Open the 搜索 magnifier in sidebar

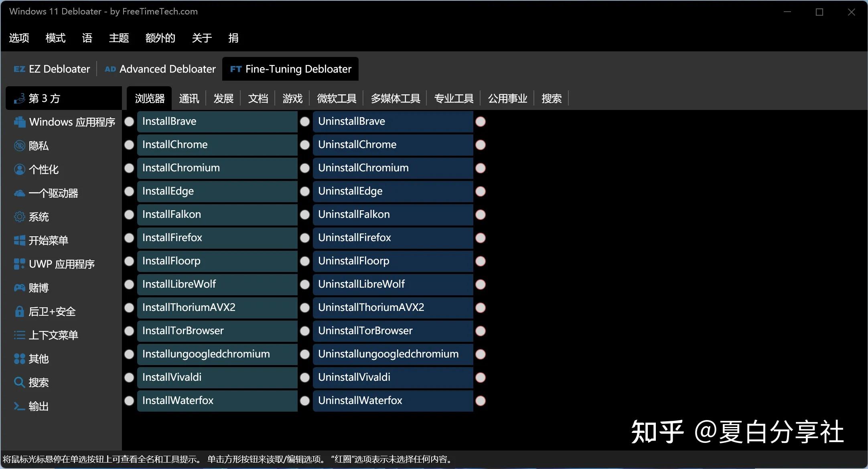coord(19,382)
